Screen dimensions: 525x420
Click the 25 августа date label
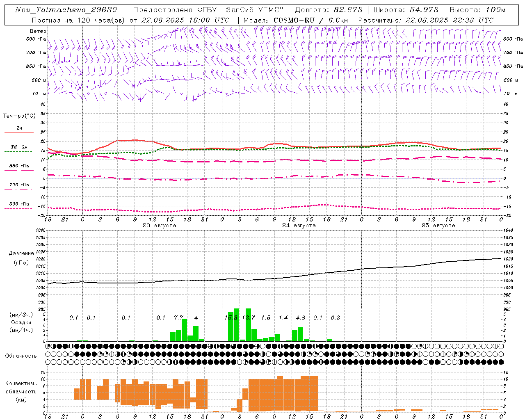click(x=438, y=226)
